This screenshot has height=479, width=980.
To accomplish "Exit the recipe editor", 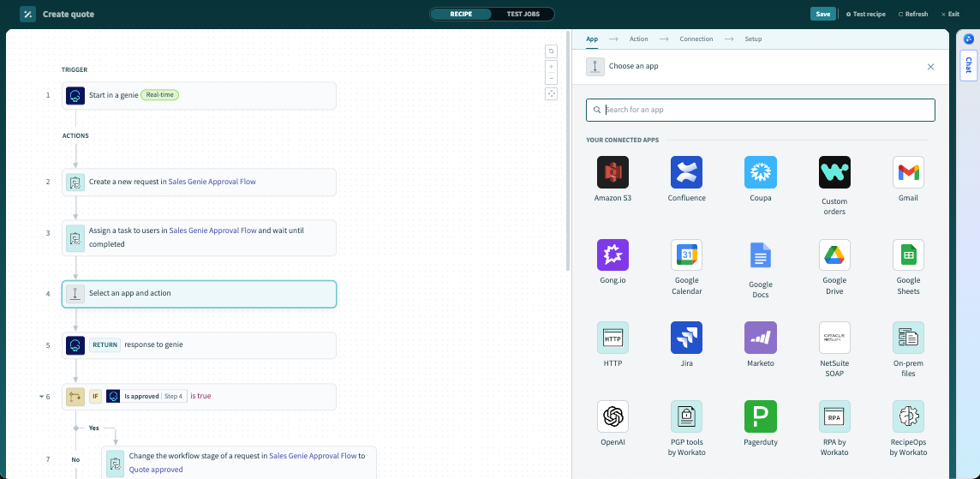I will (x=949, y=14).
